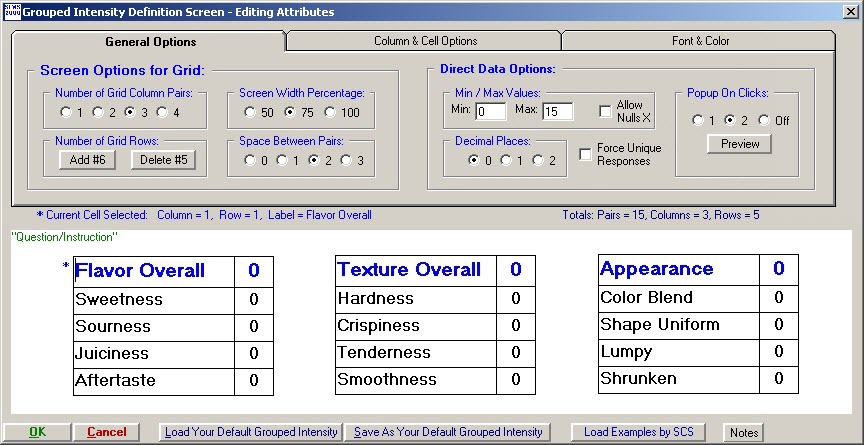This screenshot has width=864, height=445.
Task: Select 1 grid column pair
Action: 66,112
